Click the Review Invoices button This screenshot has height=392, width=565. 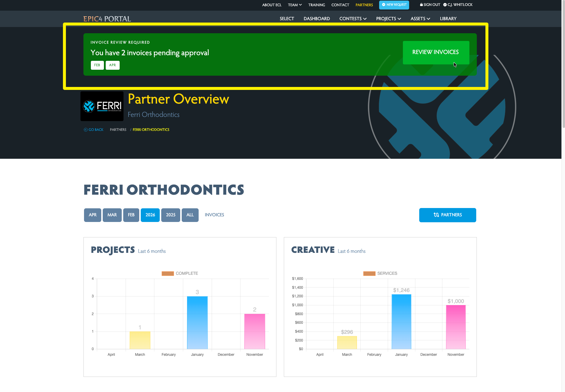436,53
